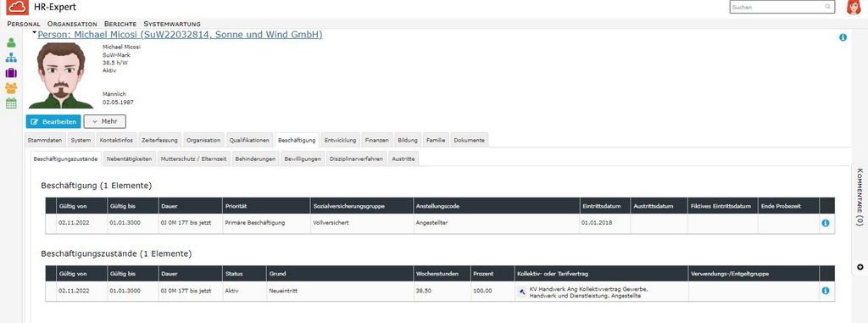
Task: Click the page info icon beside title
Action: coord(843,37)
